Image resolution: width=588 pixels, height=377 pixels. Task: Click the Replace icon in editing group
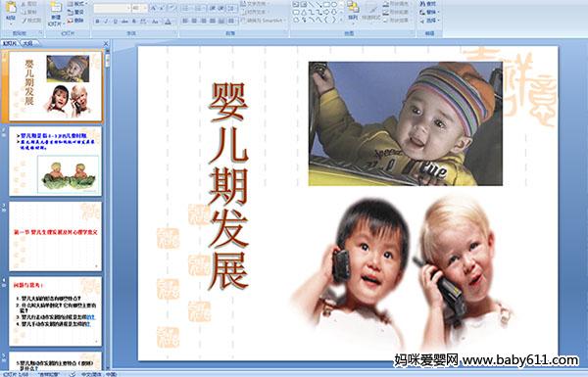pyautogui.click(x=428, y=12)
